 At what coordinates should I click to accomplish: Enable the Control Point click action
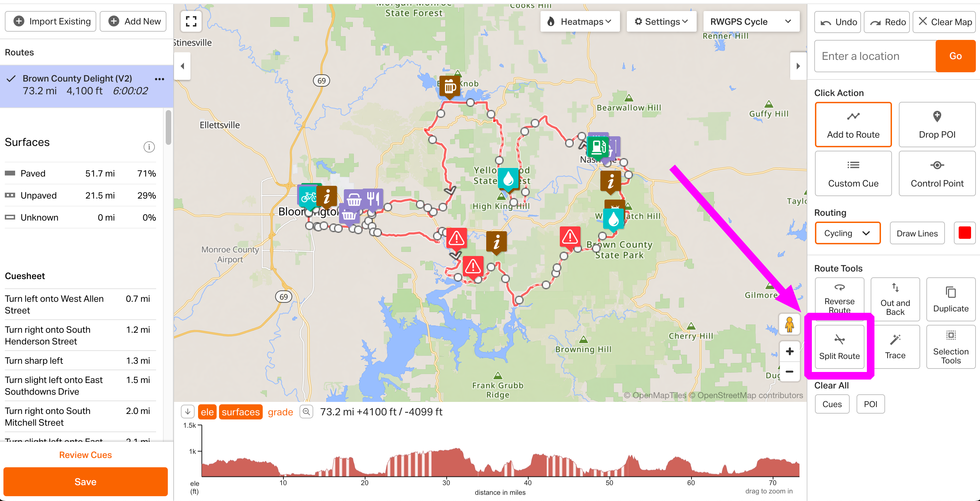click(x=937, y=173)
